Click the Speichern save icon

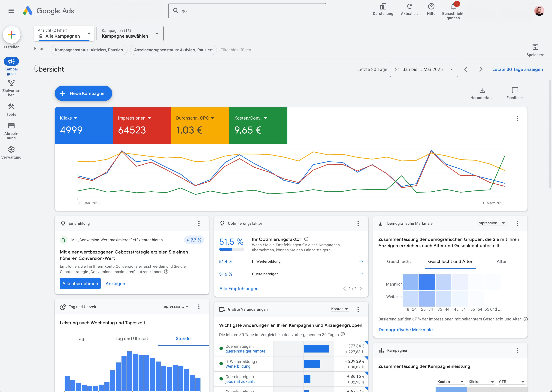click(535, 47)
